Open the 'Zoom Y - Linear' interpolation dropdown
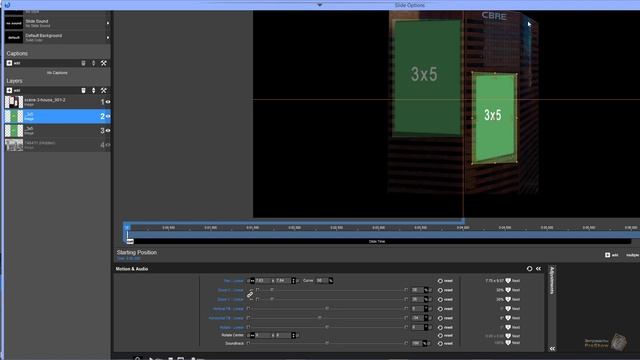This screenshot has height=360, width=640. click(x=231, y=300)
